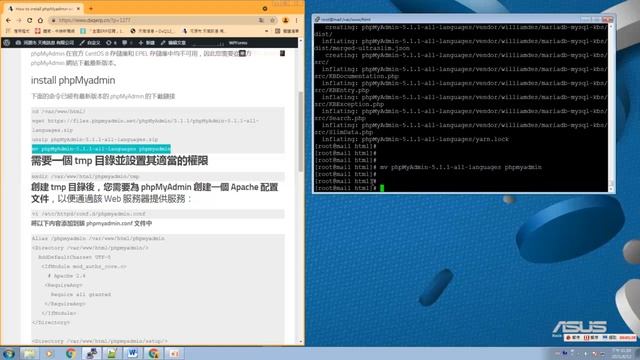Click the 'cd /var/www/html/' command line
The image size is (640, 360).
(x=58, y=111)
